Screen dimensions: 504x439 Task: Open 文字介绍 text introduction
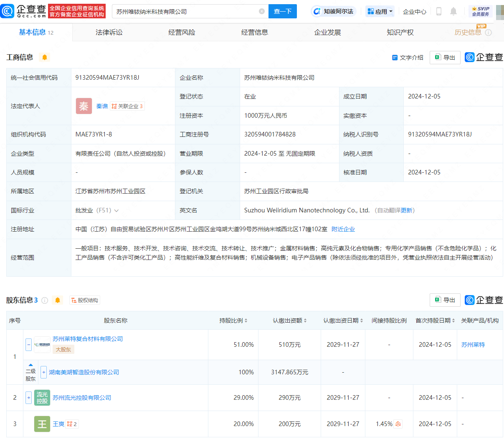point(408,58)
